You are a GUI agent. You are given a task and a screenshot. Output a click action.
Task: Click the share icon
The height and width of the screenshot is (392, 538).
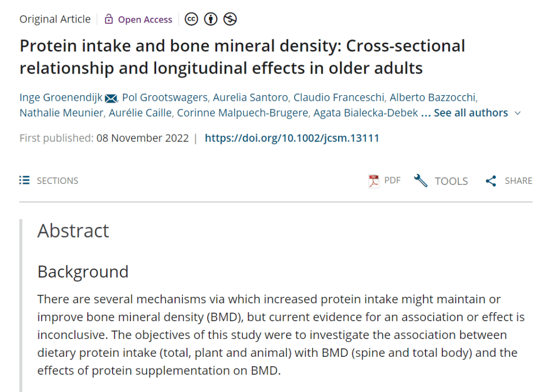pos(491,181)
